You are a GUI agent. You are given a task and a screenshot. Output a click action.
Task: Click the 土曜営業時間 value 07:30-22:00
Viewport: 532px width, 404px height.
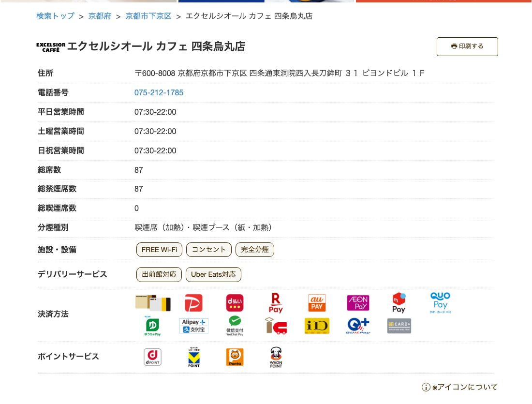pyautogui.click(x=155, y=132)
